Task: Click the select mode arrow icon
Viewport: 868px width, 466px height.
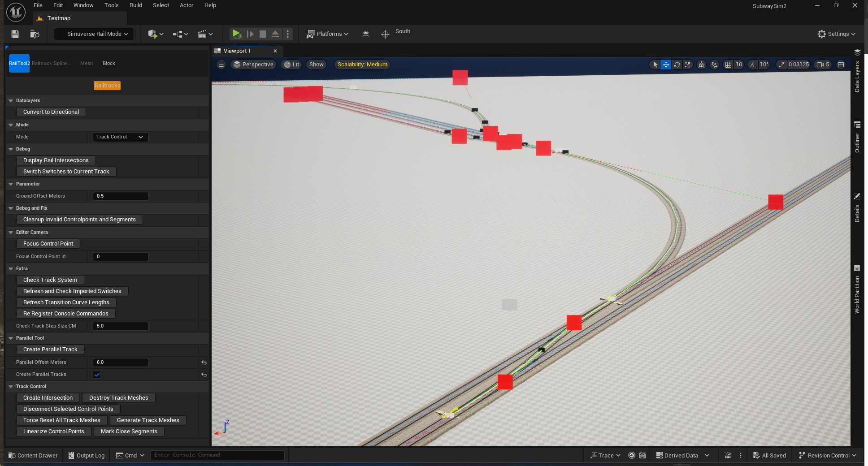Action: click(x=655, y=65)
